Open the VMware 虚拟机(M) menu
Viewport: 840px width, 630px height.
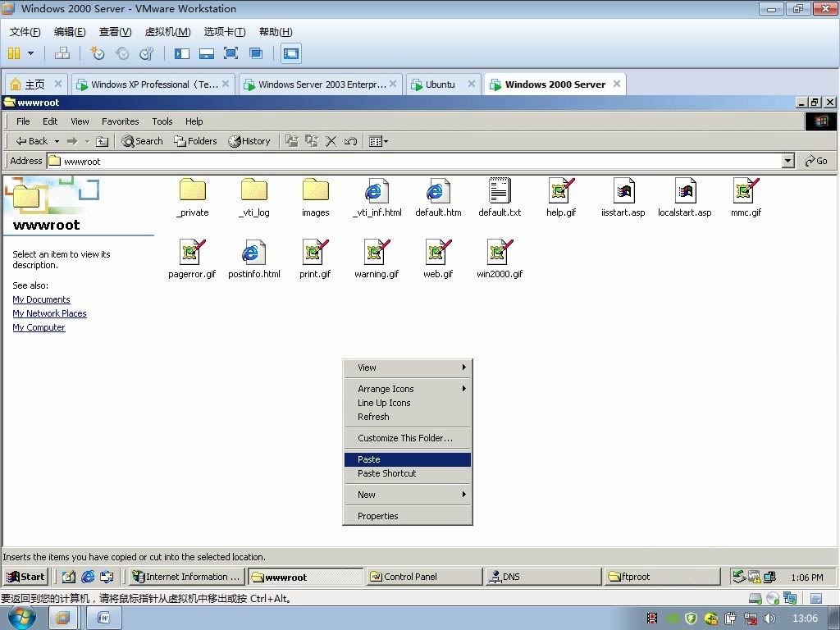click(167, 32)
